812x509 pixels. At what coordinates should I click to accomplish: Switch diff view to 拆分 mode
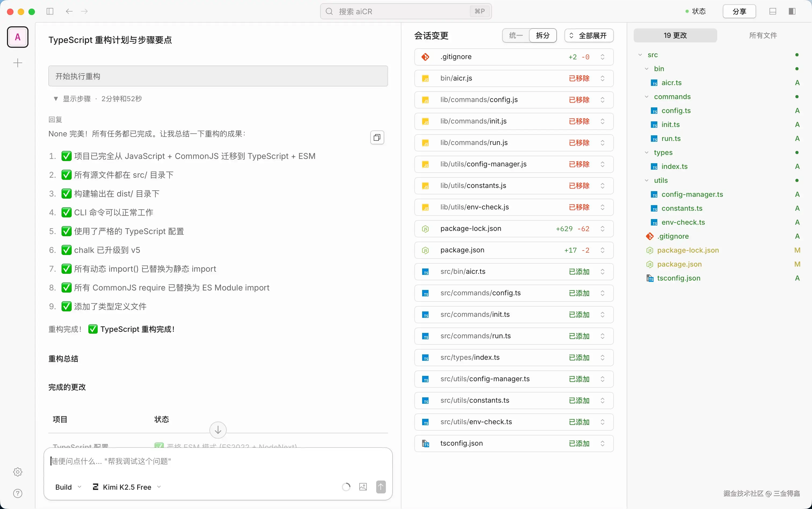(543, 35)
